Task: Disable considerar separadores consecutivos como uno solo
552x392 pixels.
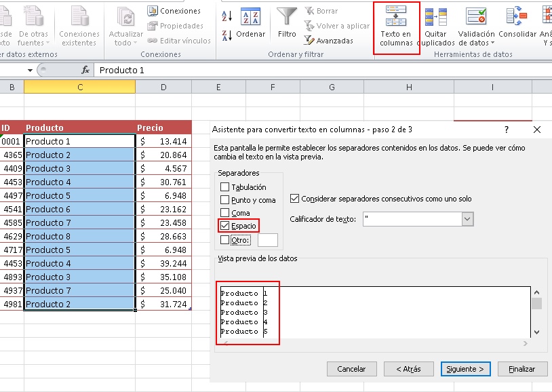Action: tap(295, 199)
